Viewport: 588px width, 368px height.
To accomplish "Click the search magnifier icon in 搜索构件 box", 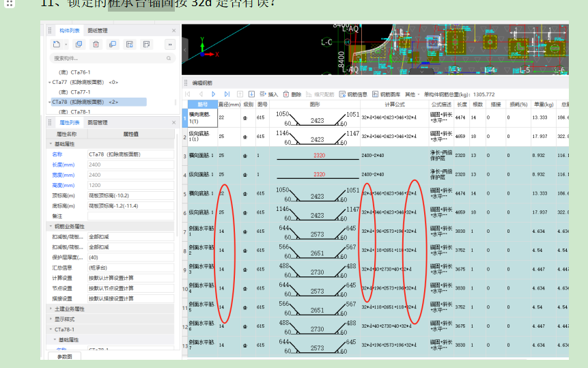I will coord(169,58).
